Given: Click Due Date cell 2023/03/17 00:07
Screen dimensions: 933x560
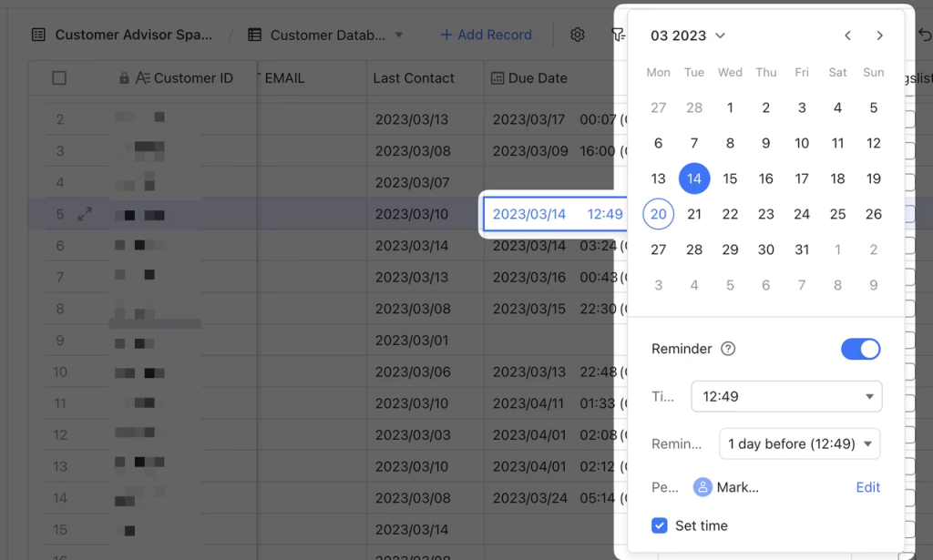Looking at the screenshot, I should (x=555, y=119).
